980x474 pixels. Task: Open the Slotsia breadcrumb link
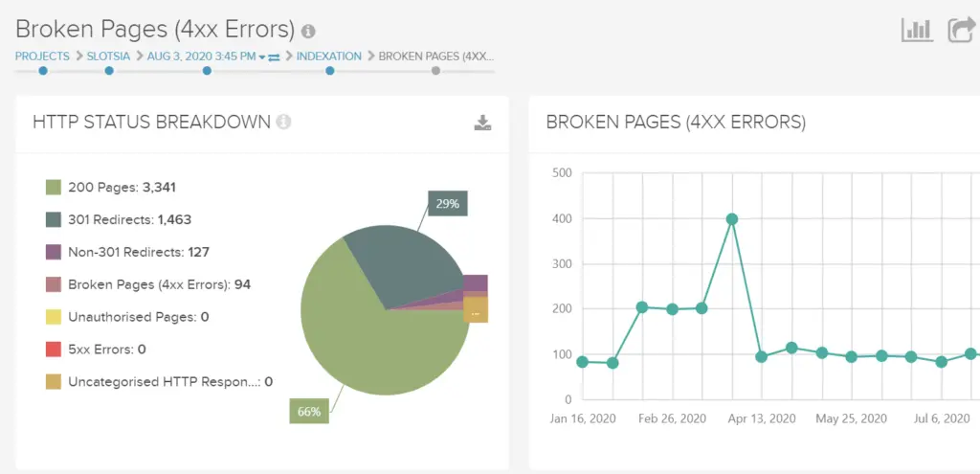tap(109, 56)
